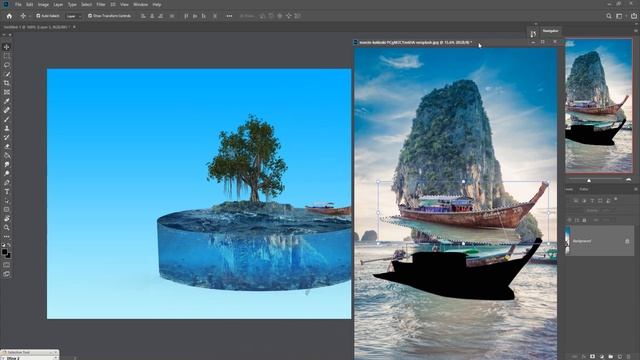Viewport: 640px width, 360px height.
Task: Select the Navigator panel tab
Action: [551, 31]
